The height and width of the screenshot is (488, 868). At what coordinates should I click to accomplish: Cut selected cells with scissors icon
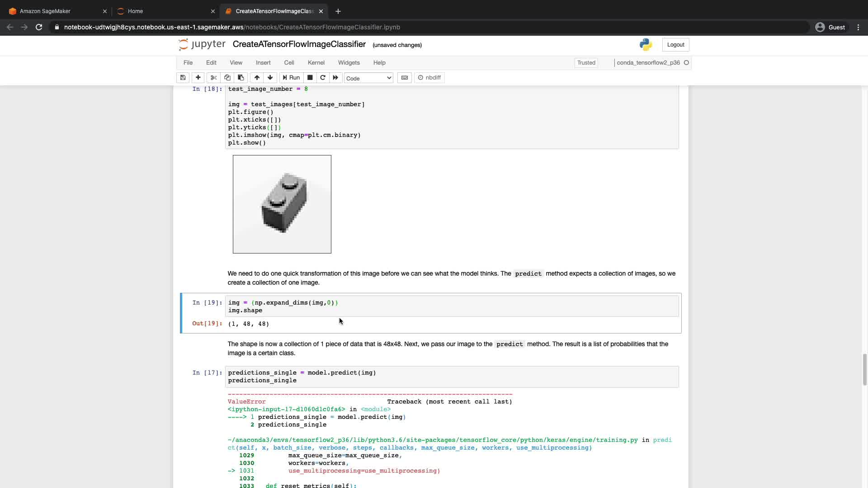click(x=214, y=78)
